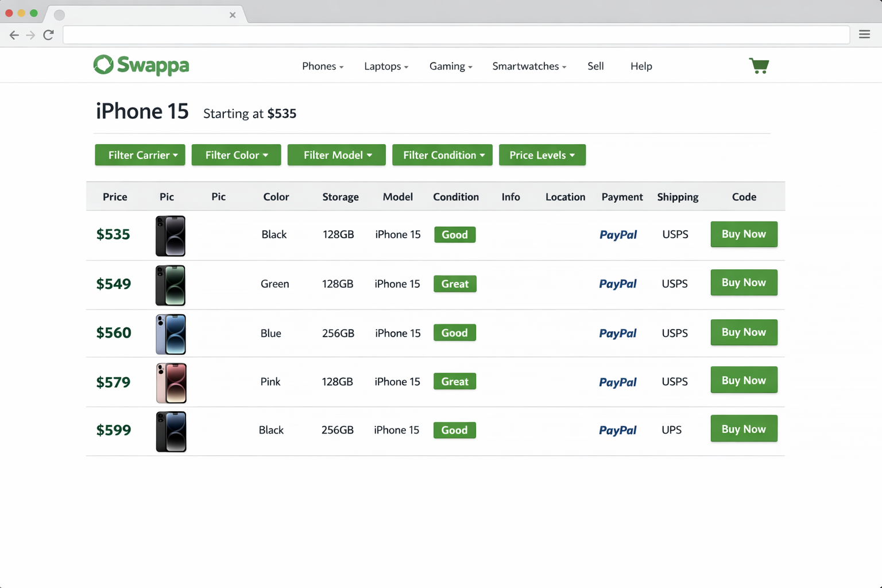Buy the $599 Black iPhone 15 now
The image size is (882, 588).
744,429
